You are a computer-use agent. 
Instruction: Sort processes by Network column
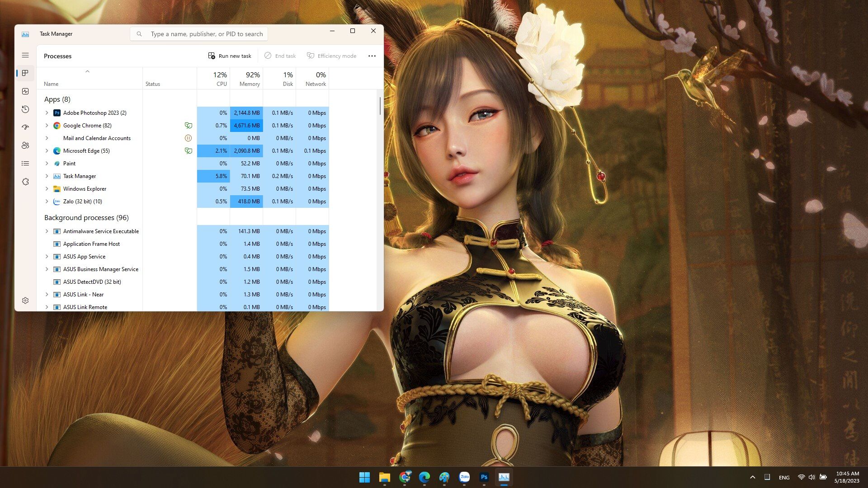(x=312, y=79)
